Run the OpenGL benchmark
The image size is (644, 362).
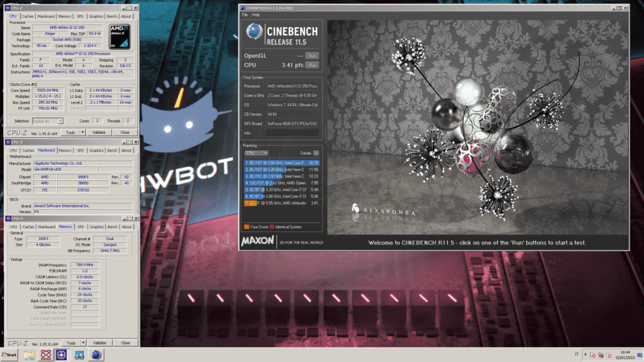coord(312,56)
